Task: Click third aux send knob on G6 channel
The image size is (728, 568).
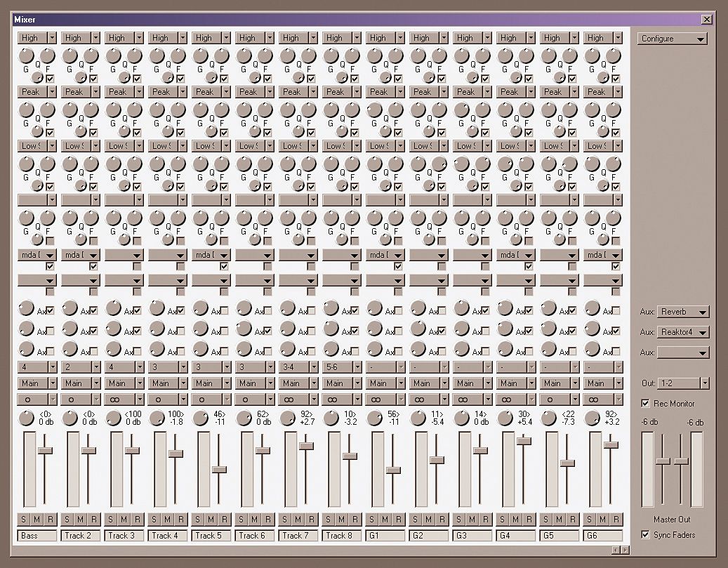Action: point(592,349)
